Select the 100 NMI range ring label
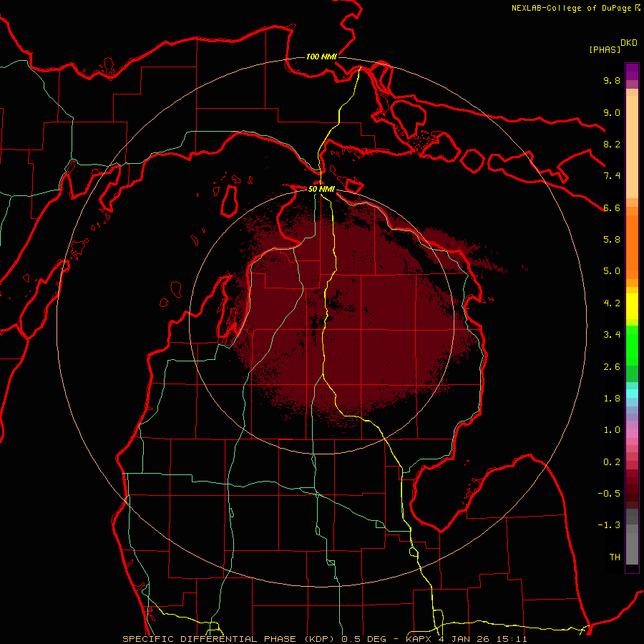 (x=321, y=57)
